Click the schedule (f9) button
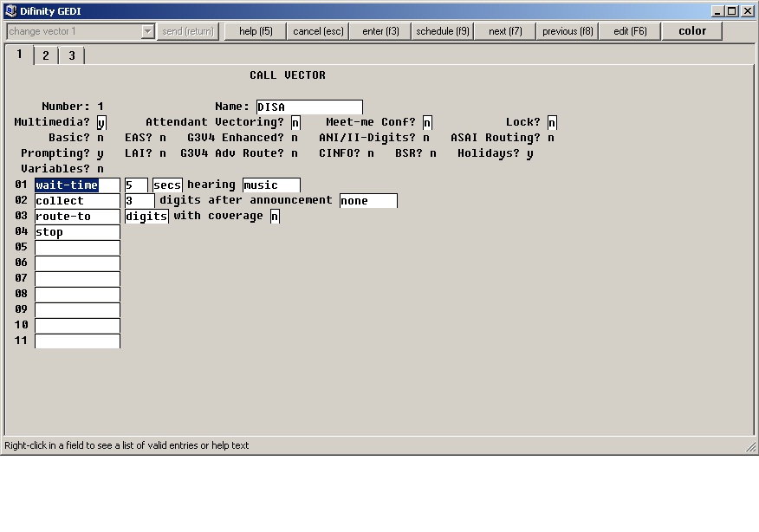The height and width of the screenshot is (532, 759). pyautogui.click(x=443, y=31)
